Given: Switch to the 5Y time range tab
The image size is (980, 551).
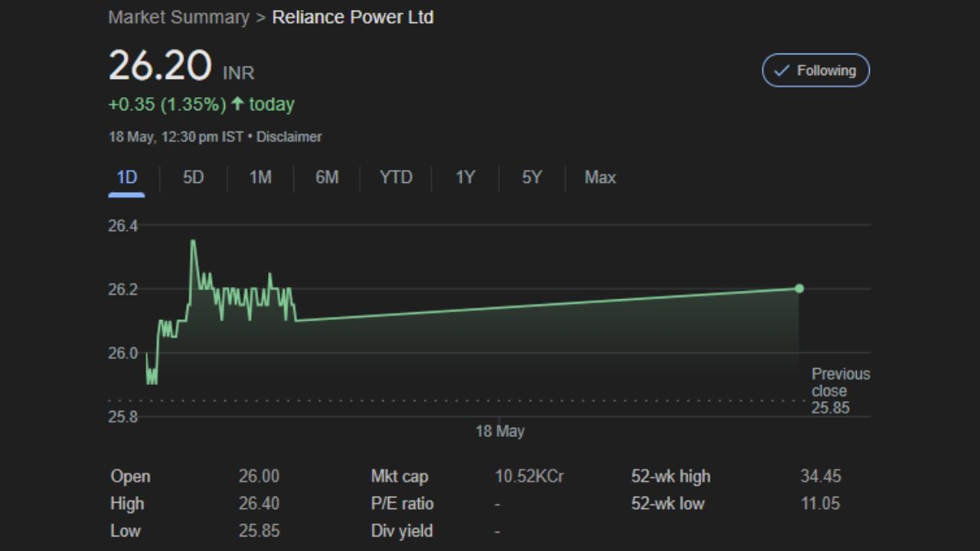Looking at the screenshot, I should coord(532,178).
